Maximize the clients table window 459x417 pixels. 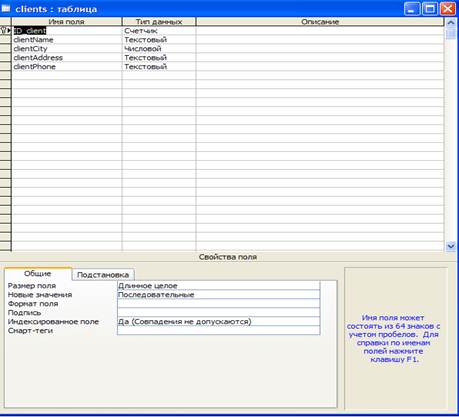[430, 9]
